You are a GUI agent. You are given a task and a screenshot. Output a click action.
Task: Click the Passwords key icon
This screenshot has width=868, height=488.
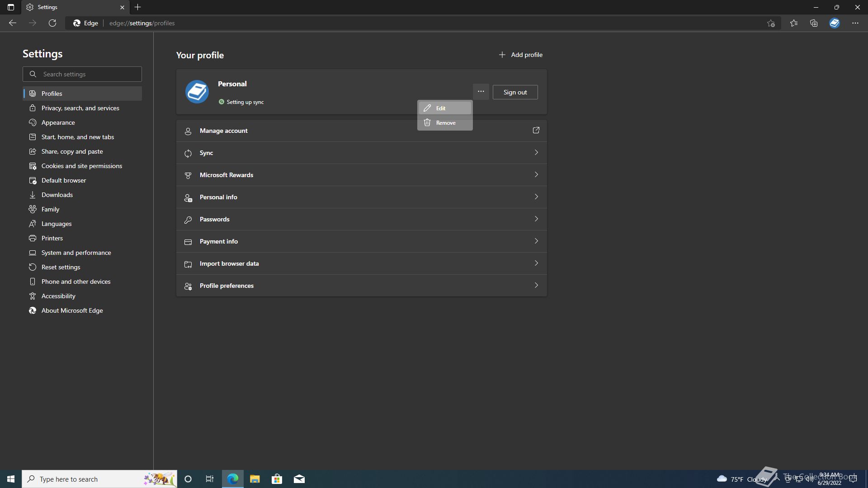[188, 220]
